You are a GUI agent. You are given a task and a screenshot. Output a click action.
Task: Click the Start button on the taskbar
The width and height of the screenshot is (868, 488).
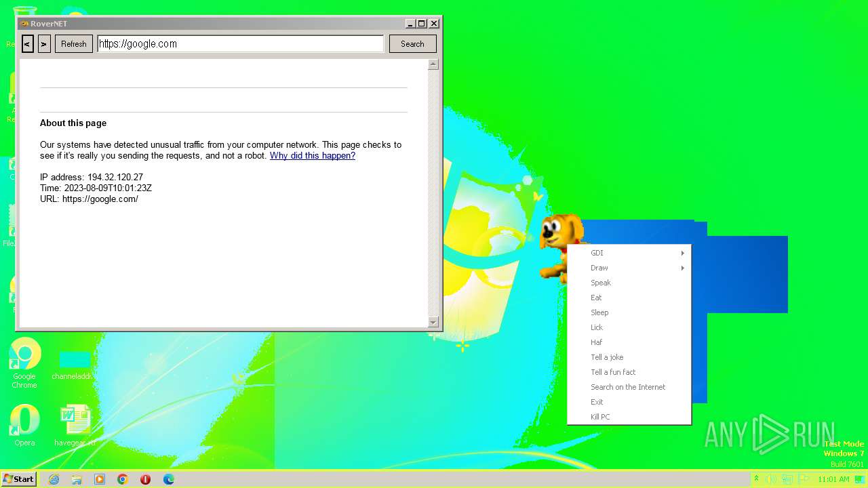click(19, 479)
